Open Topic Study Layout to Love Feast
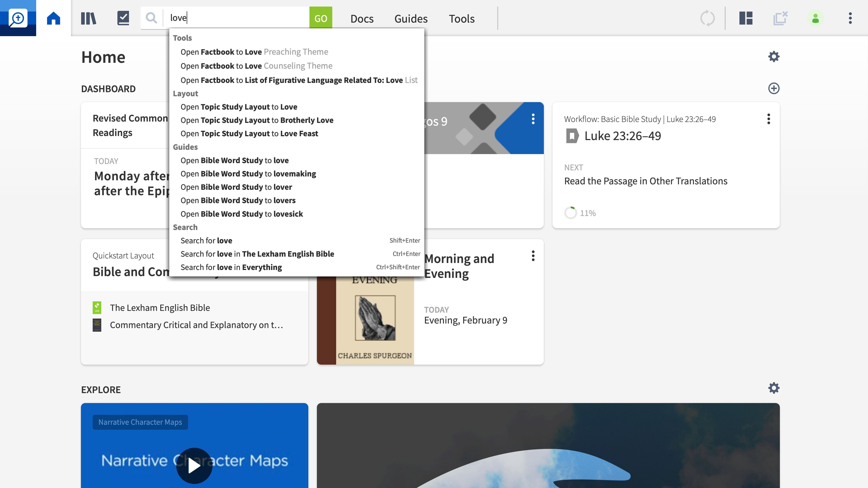The image size is (868, 488). [297, 134]
